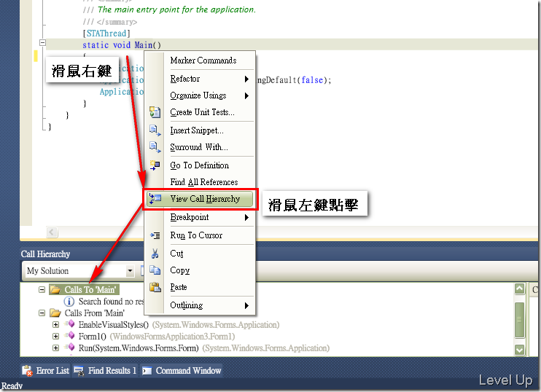This screenshot has width=541, height=392.
Task: Open the Refactor submenu
Action: (200, 79)
